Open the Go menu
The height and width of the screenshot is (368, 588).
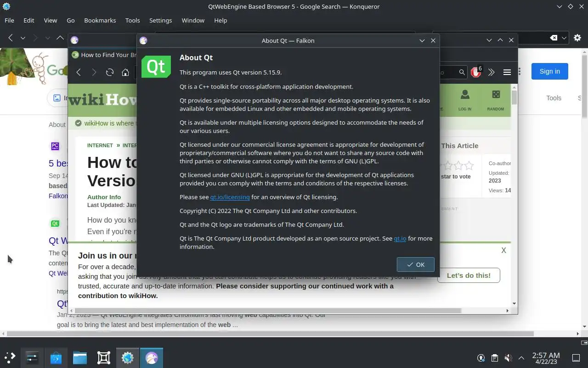71,20
